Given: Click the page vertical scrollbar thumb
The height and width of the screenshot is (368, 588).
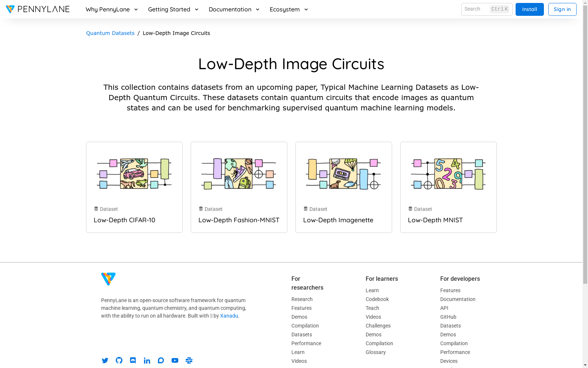Looking at the screenshot, I should click(585, 145).
